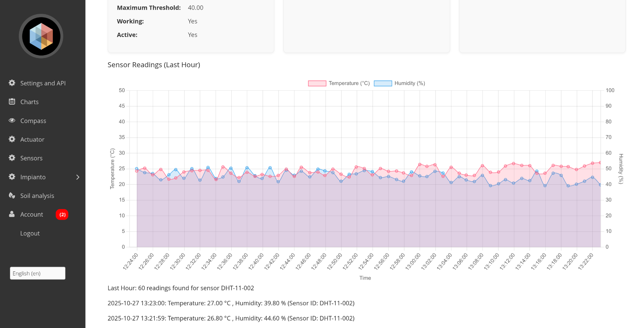Select the Charts calendar icon
Image resolution: width=644 pixels, height=328 pixels.
point(12,101)
